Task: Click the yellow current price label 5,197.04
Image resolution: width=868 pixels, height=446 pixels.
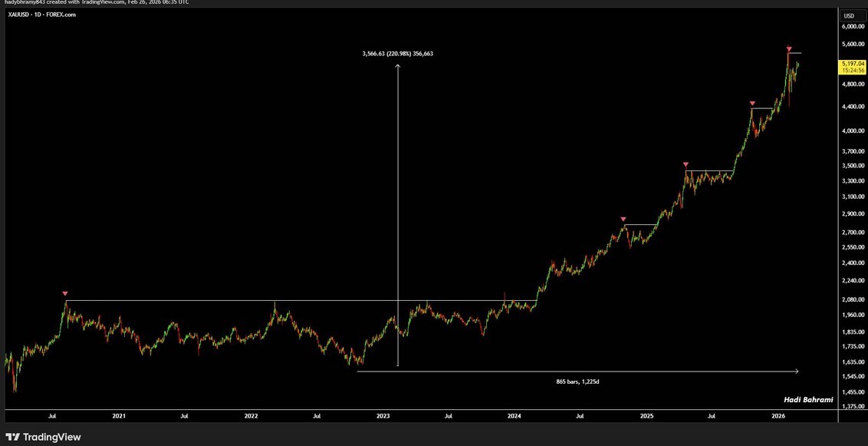Action: (x=853, y=64)
